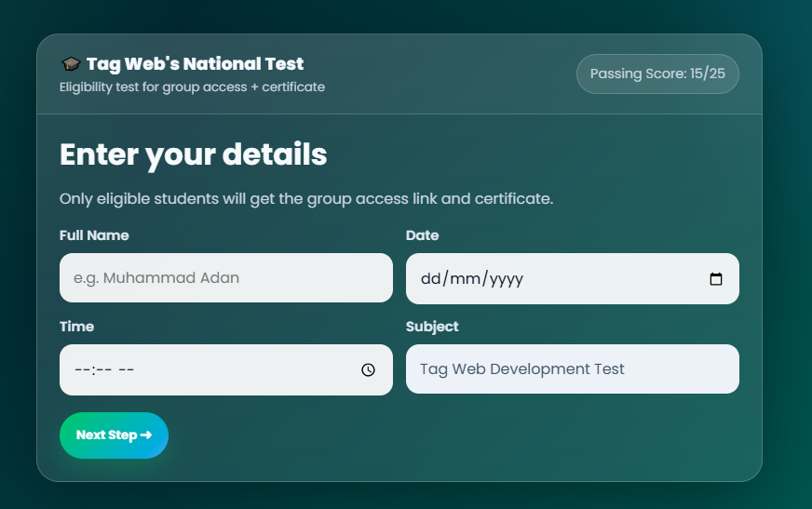Click the Enter your details heading
This screenshot has height=509, width=812.
[193, 154]
